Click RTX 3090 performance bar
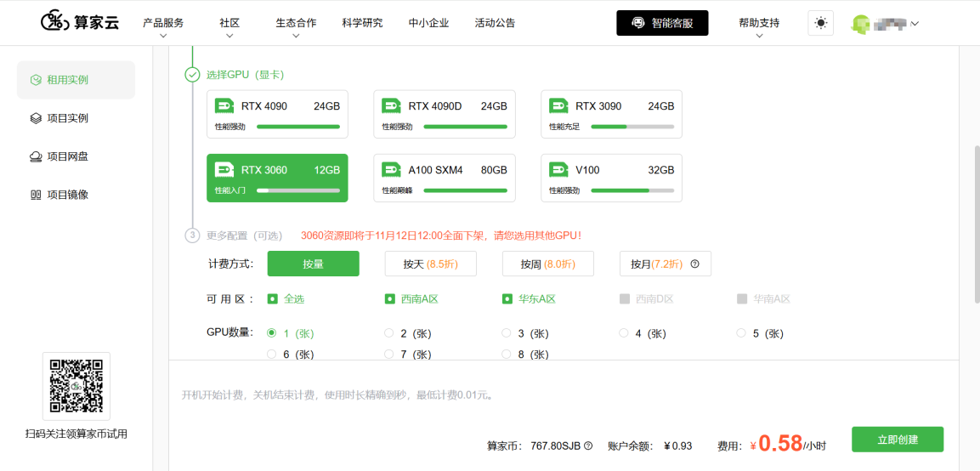Screen dimensions: 980x471 pos(632,127)
